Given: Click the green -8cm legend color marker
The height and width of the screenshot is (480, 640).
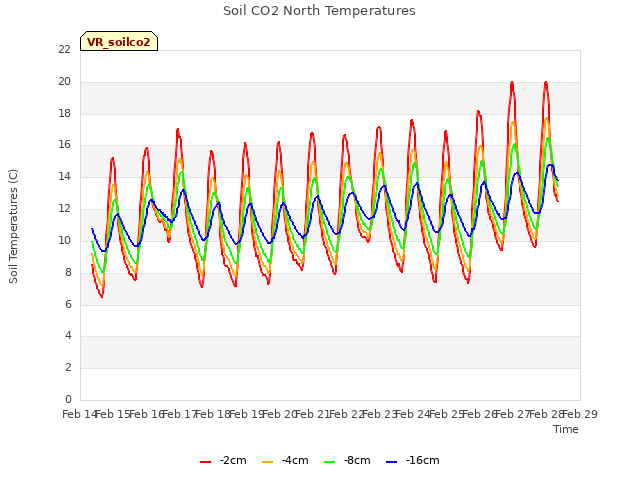Looking at the screenshot, I should pos(329,462).
